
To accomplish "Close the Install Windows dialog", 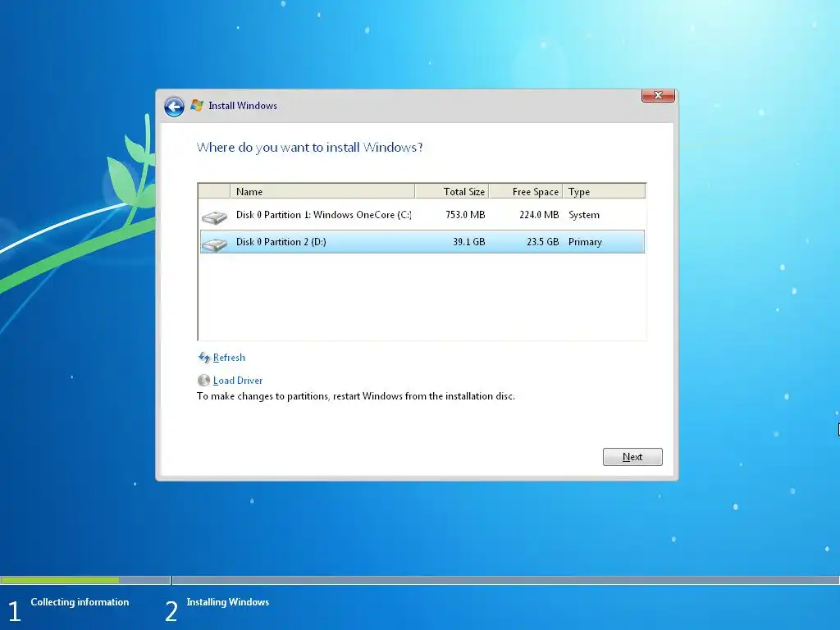I will (x=658, y=95).
